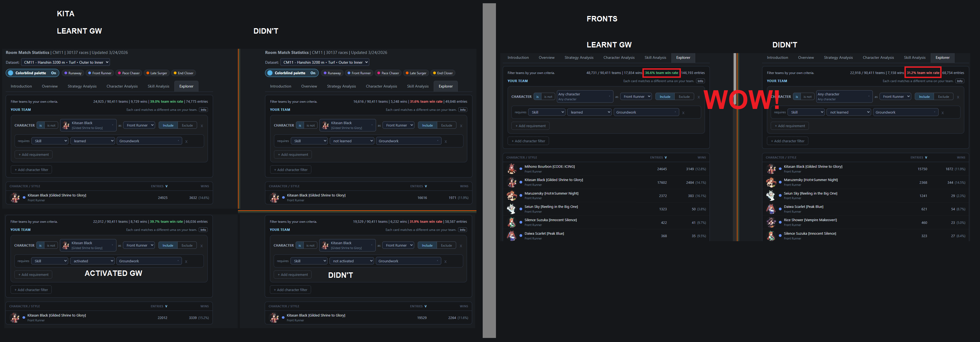Screen dimensions: 980x342
Task: Click the Mihono Bourbon character icon
Action: [512, 169]
